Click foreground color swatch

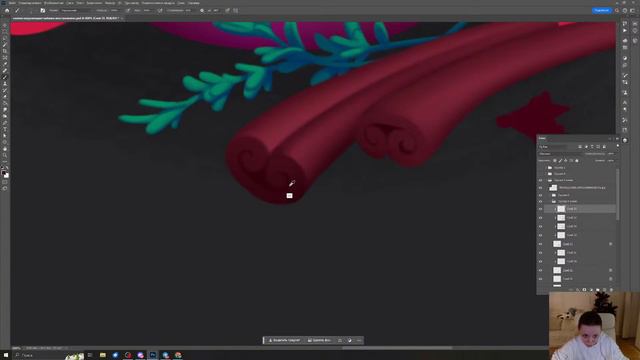[x=4, y=173]
